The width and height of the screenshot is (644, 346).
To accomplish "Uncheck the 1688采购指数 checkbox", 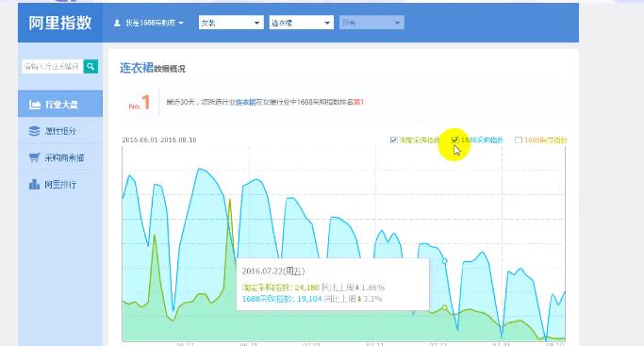I will click(455, 140).
